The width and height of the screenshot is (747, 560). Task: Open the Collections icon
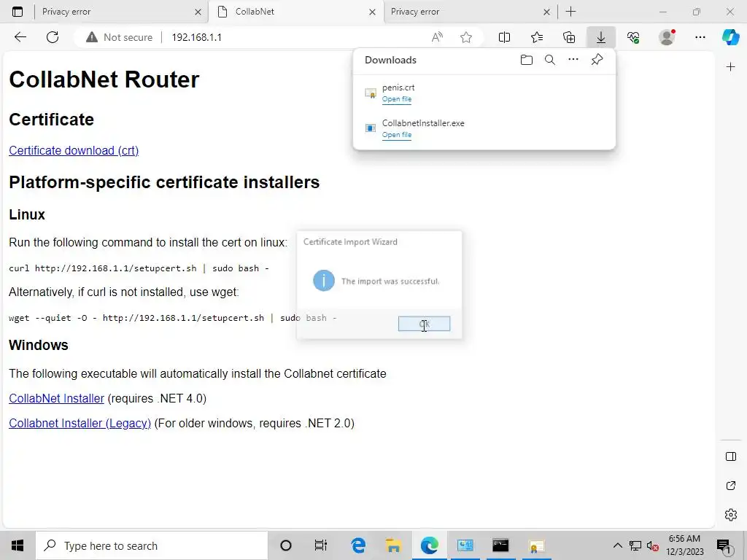(x=569, y=37)
